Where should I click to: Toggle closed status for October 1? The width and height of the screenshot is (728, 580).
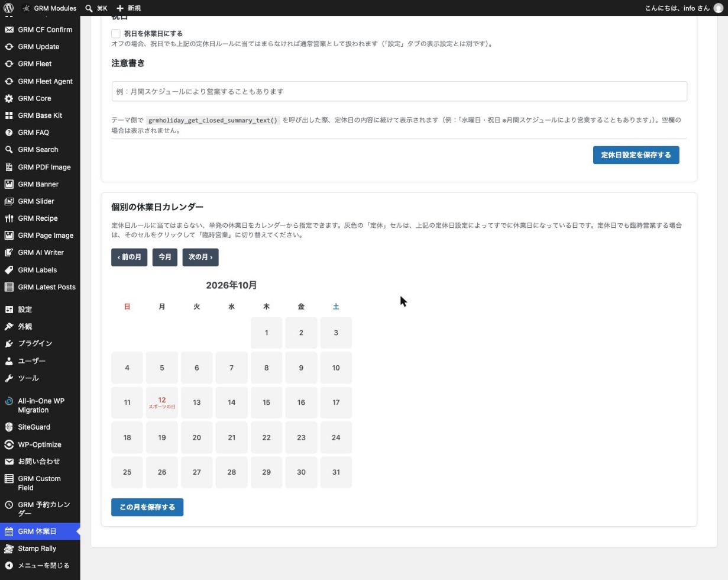click(x=266, y=333)
